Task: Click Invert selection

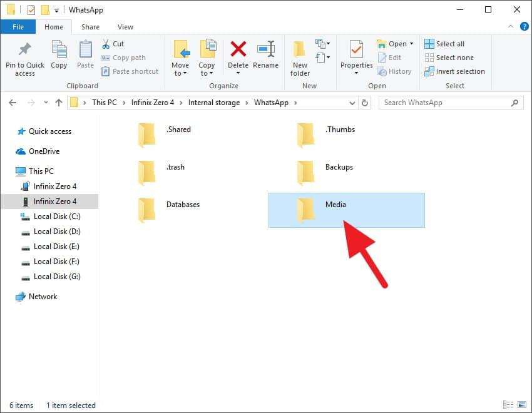Action: 454,71
